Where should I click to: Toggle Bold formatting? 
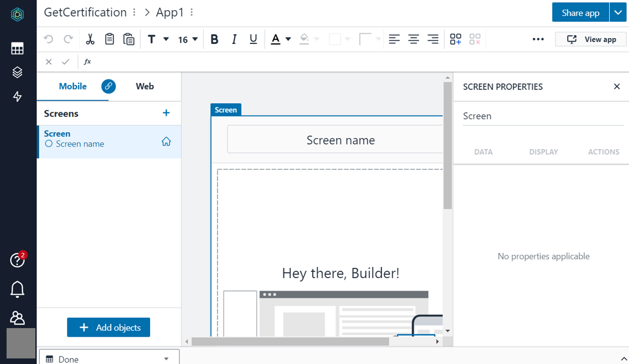[214, 39]
